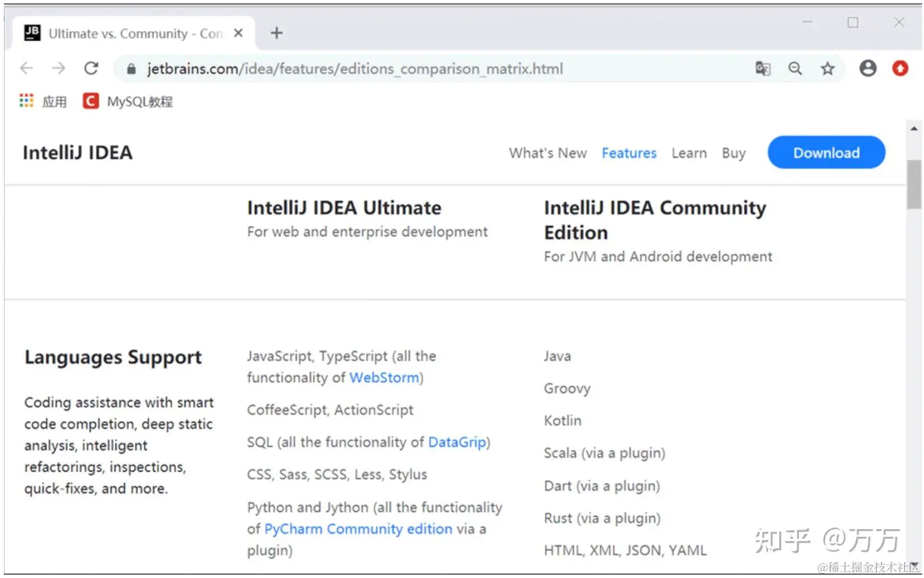Click the browser forward arrow
924x578 pixels.
tap(58, 68)
